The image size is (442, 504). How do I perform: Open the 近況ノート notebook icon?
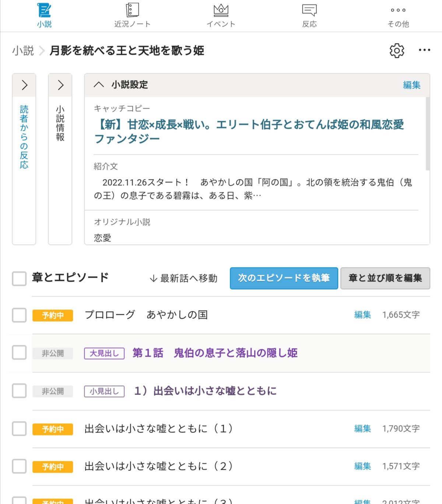click(132, 10)
